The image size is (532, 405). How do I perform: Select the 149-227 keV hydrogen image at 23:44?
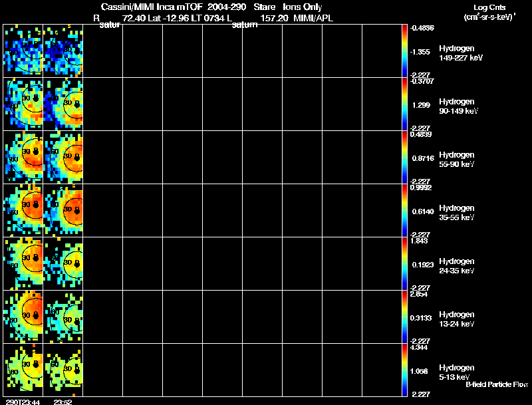[23, 51]
